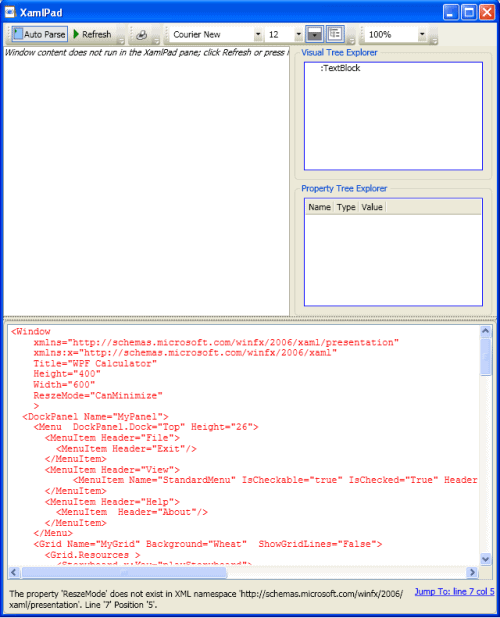Minimize the XamlPad window
The height and width of the screenshot is (618, 500).
click(451, 12)
